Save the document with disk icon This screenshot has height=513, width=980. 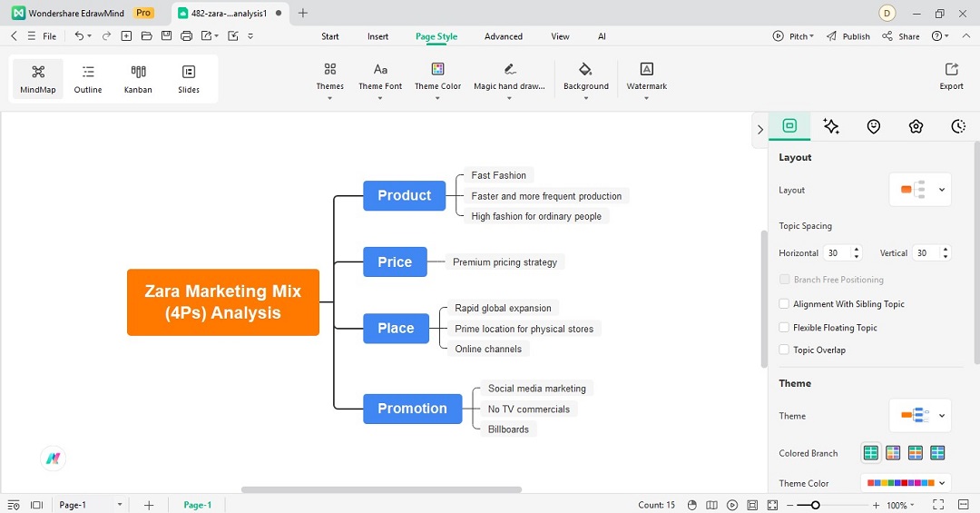[166, 36]
